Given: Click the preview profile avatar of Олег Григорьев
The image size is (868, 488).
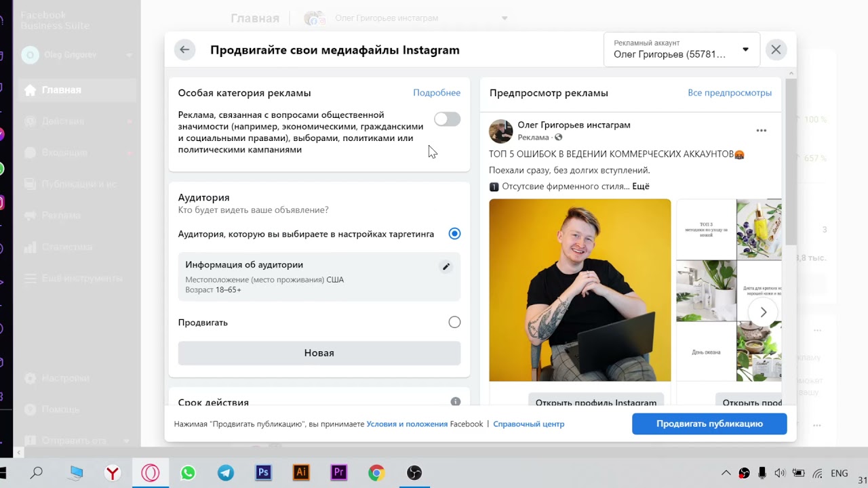Looking at the screenshot, I should pos(501,131).
